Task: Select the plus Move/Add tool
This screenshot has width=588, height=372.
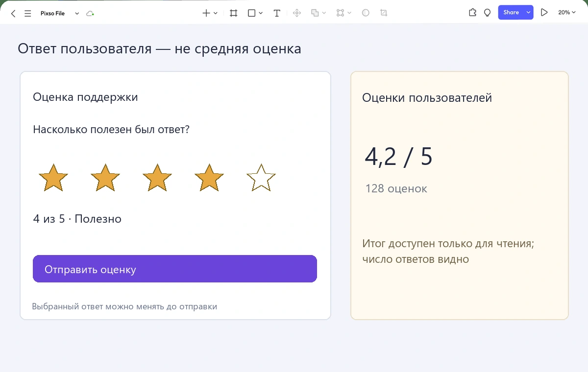Action: [206, 13]
